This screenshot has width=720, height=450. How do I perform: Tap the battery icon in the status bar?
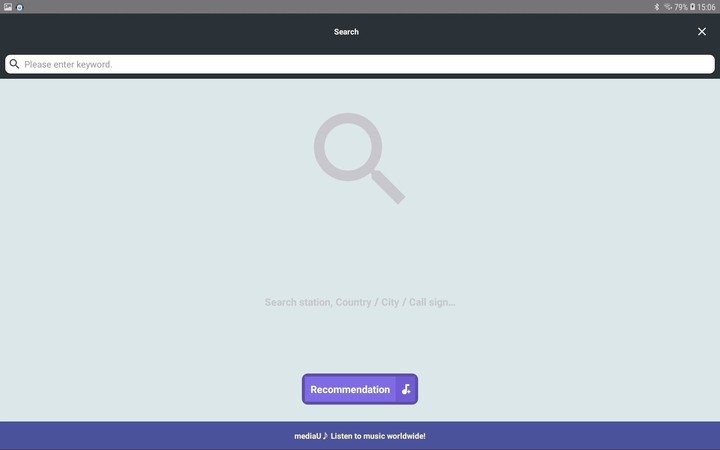692,7
